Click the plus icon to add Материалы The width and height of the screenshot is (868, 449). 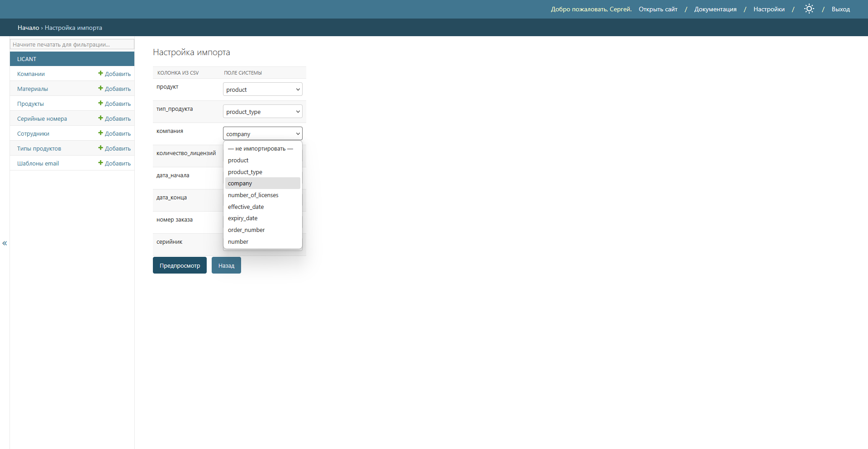tap(100, 89)
